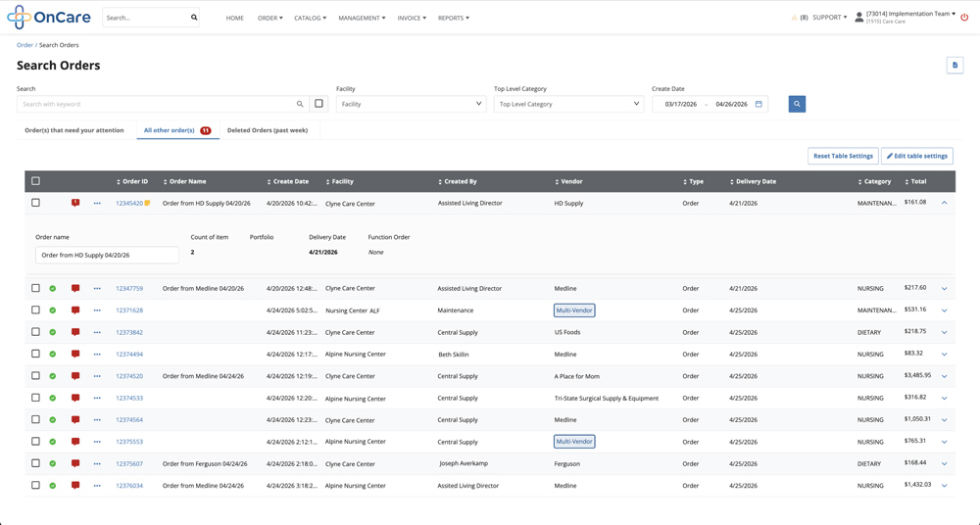Click Reset Table Settings button
The image size is (980, 525).
pyautogui.click(x=843, y=156)
